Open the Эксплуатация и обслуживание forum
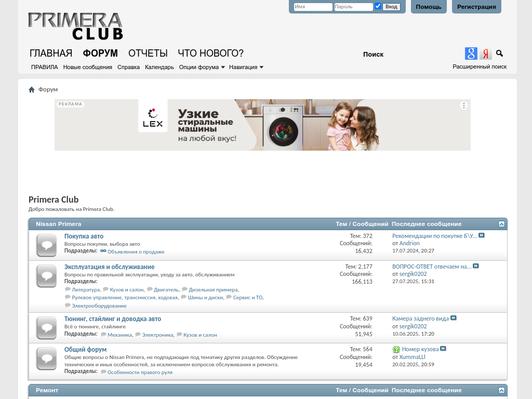 click(x=109, y=267)
